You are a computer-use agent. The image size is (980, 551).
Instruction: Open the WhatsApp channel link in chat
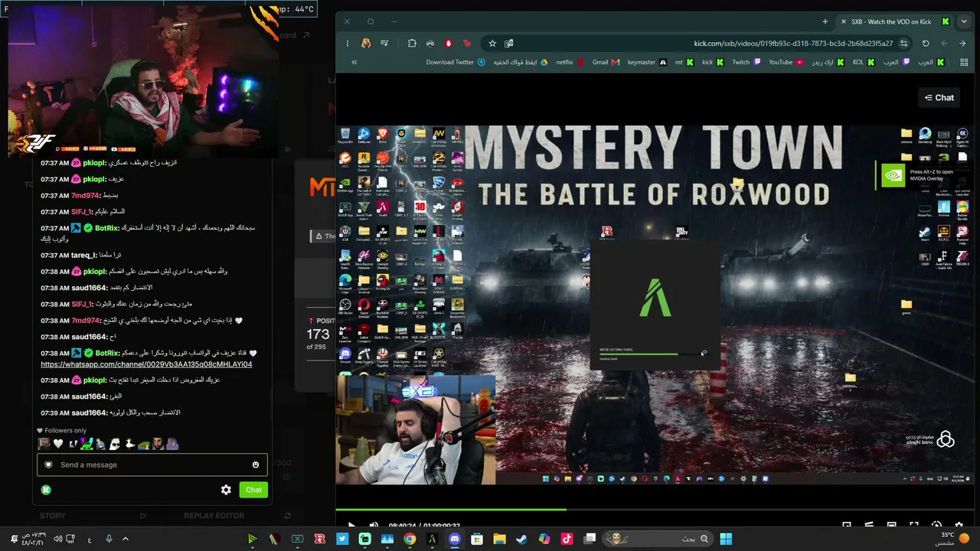146,364
